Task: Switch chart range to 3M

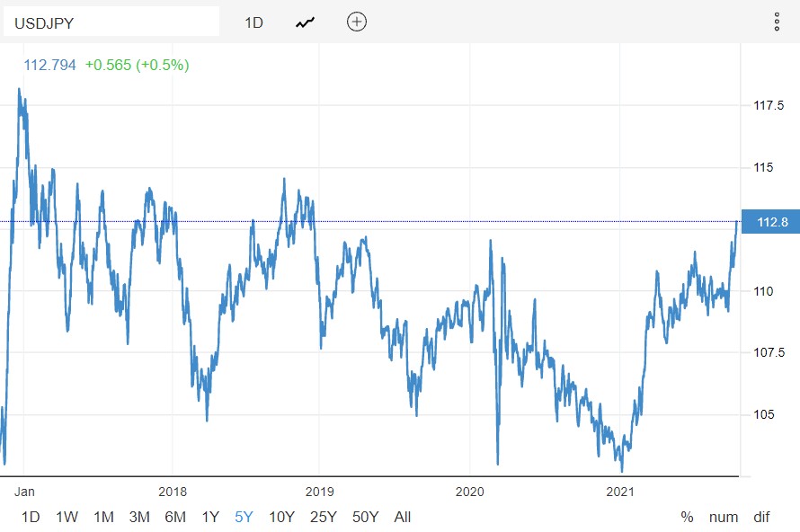Action: [x=139, y=517]
